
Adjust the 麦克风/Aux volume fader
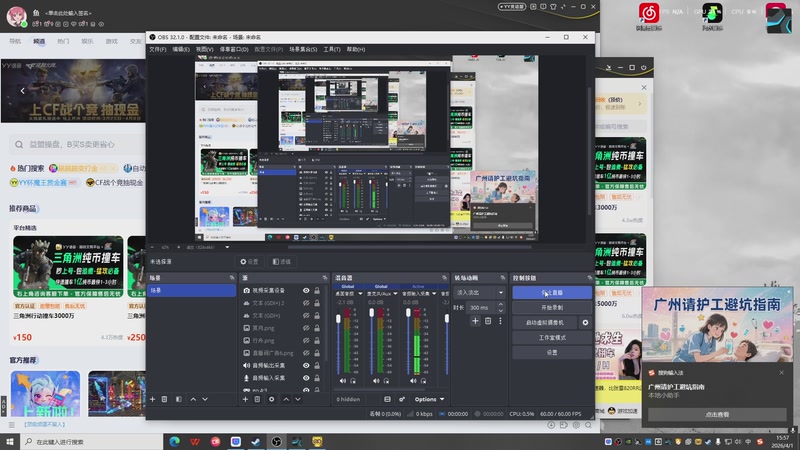[371, 312]
